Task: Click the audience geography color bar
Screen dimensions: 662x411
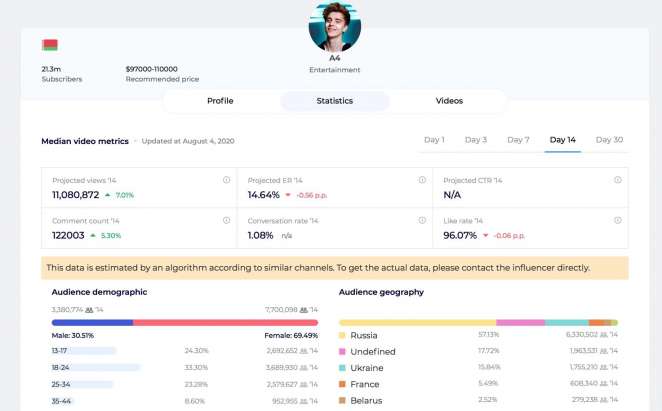Action: pos(478,323)
